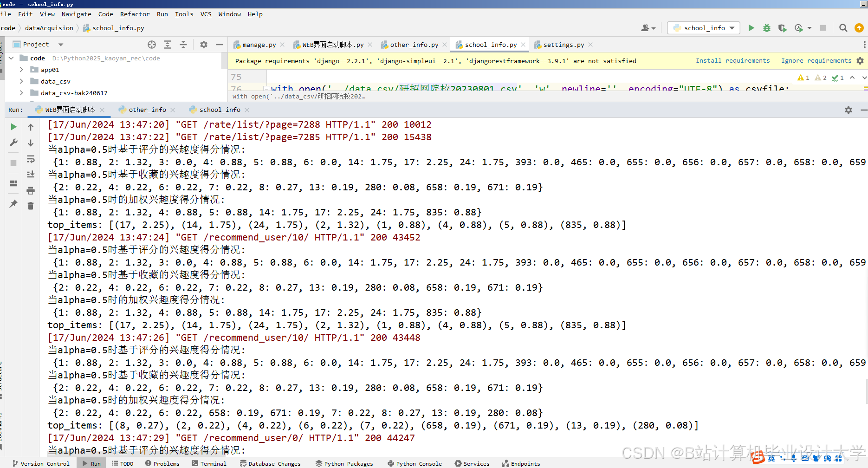The height and width of the screenshot is (468, 868).
Task: Clear console output using trash icon
Action: click(31, 205)
